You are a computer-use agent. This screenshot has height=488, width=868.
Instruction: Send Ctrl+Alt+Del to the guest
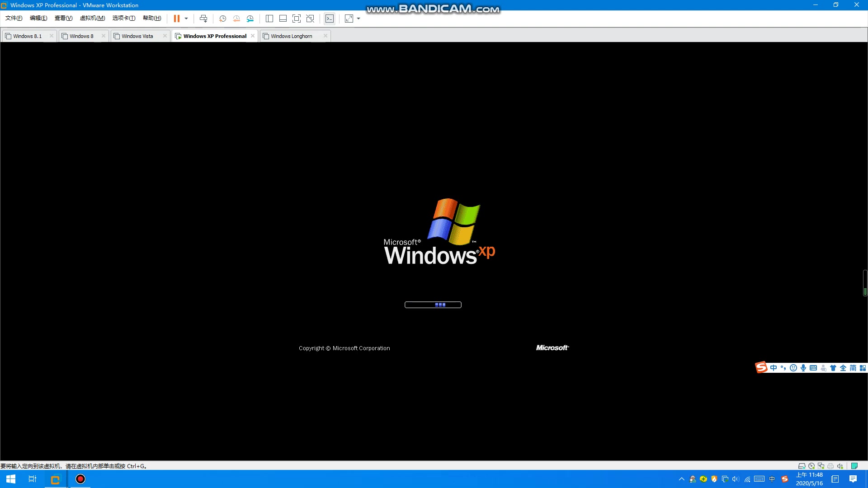203,19
